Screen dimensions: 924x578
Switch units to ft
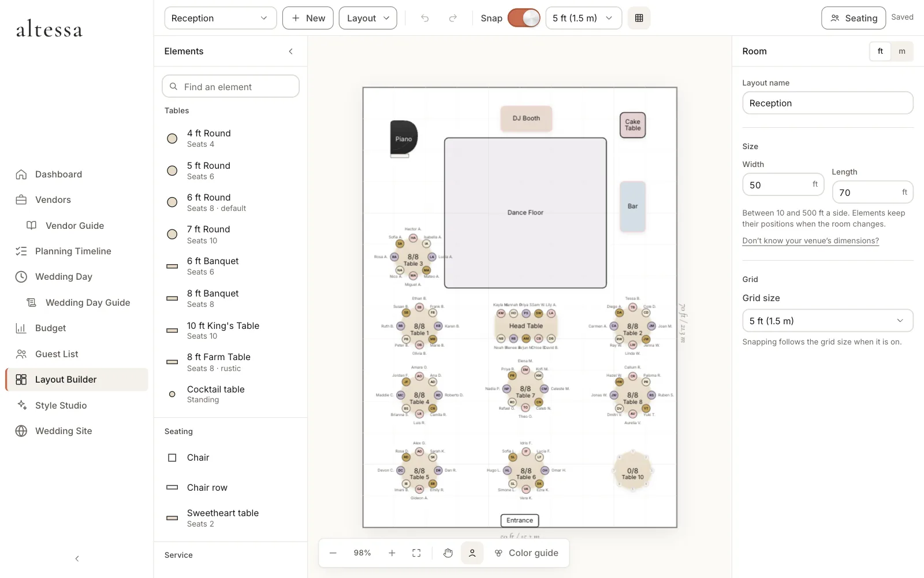tap(880, 51)
